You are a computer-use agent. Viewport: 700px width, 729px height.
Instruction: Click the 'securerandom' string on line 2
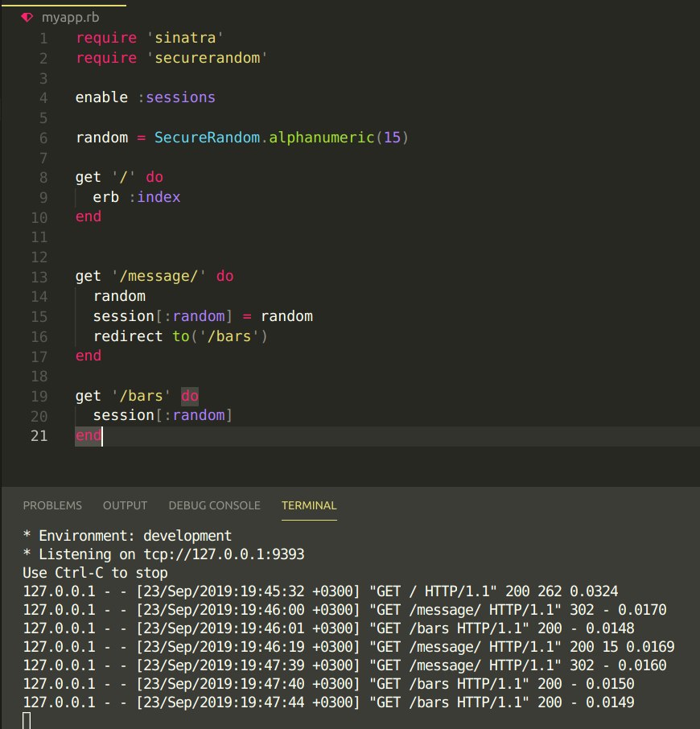(x=207, y=58)
